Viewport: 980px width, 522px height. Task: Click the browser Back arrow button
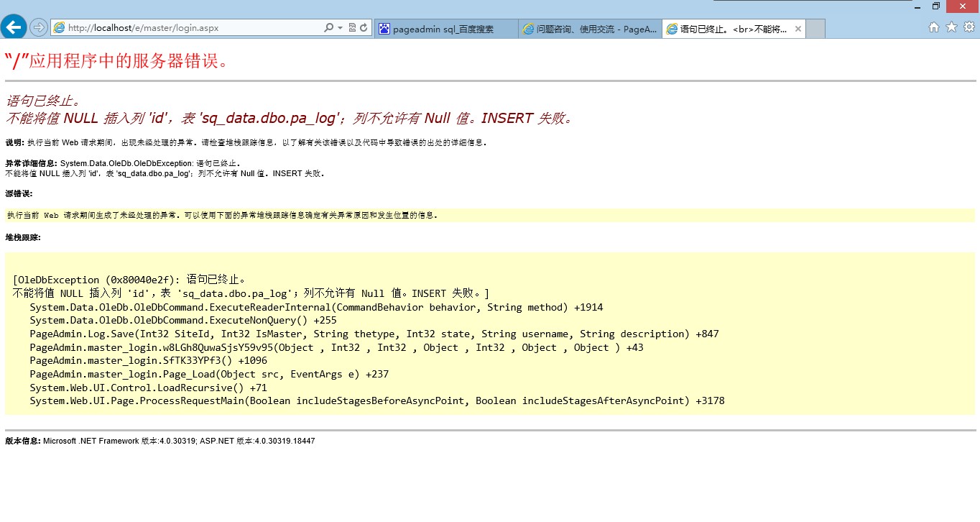(x=14, y=27)
